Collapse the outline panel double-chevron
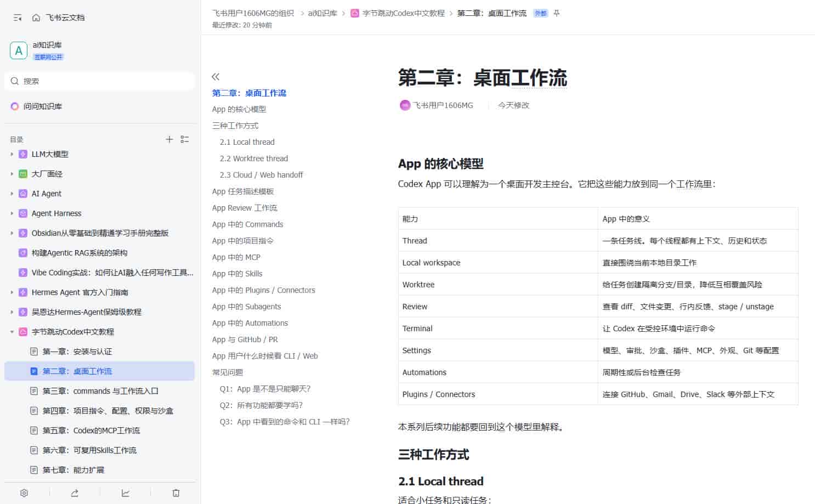 pyautogui.click(x=216, y=77)
